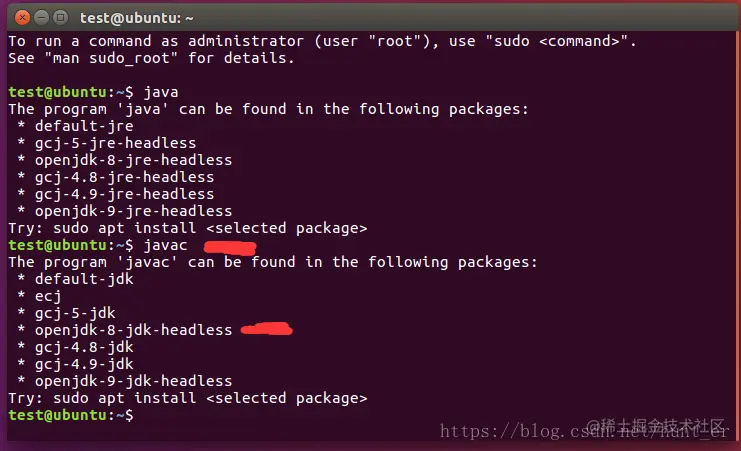Click the java command on first prompt
The height and width of the screenshot is (451, 741).
[161, 92]
